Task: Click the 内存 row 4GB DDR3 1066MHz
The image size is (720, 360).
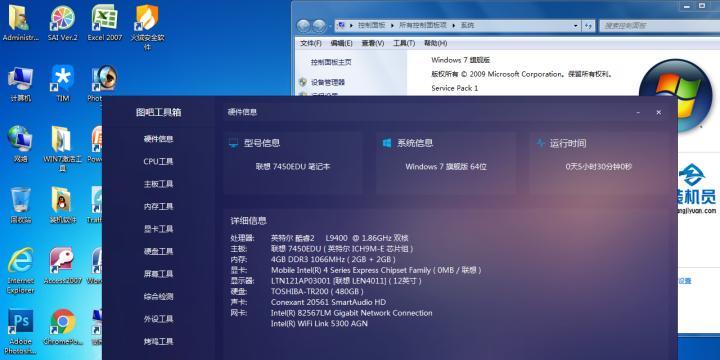Action: pyautogui.click(x=313, y=259)
